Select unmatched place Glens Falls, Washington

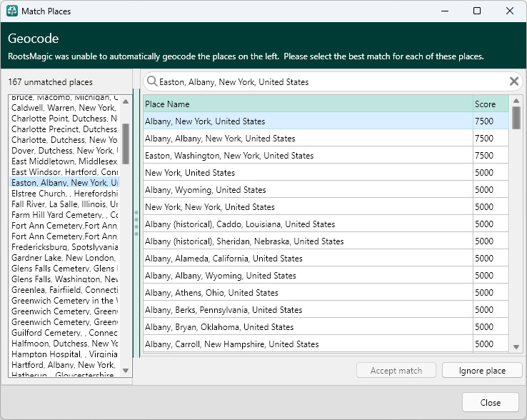click(x=64, y=279)
